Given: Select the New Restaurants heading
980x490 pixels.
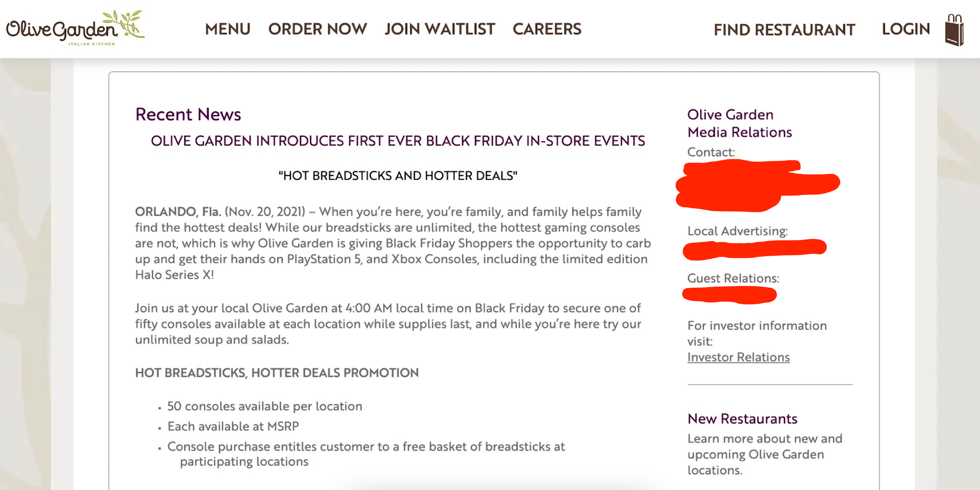Looking at the screenshot, I should click(x=742, y=419).
